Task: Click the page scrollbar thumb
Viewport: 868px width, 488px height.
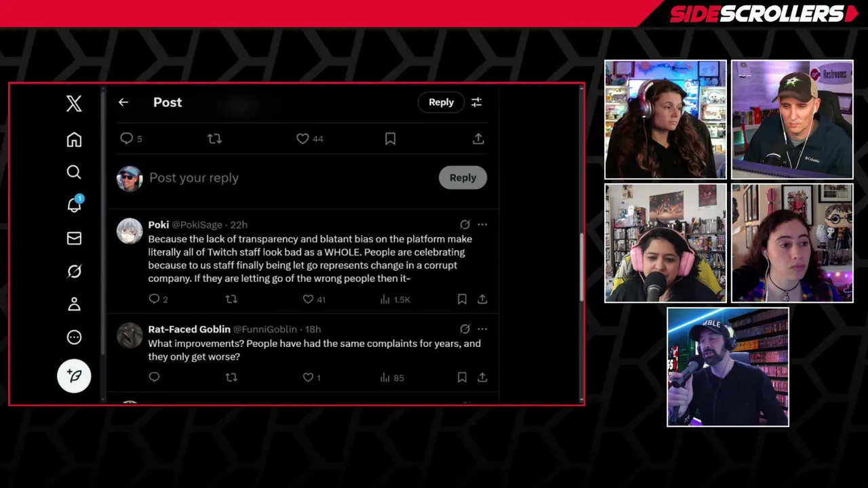Action: (x=581, y=268)
